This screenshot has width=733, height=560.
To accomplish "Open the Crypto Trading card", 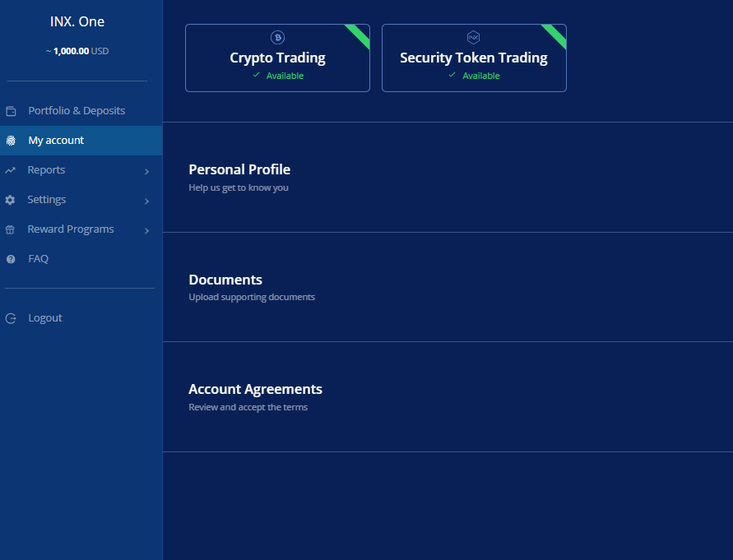I will (x=278, y=58).
